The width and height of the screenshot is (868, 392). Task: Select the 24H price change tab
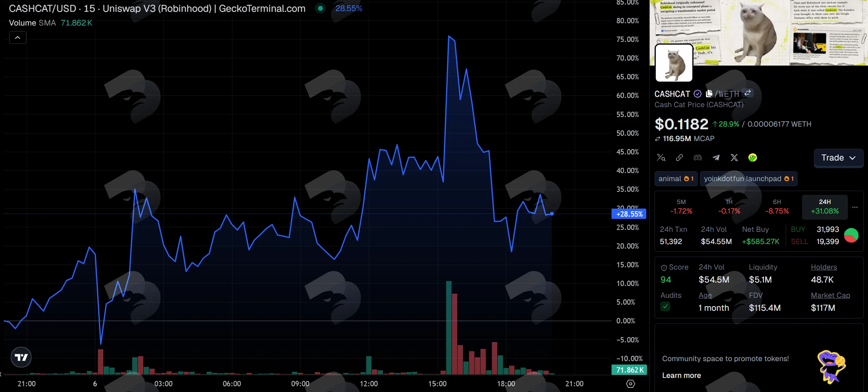click(x=825, y=207)
